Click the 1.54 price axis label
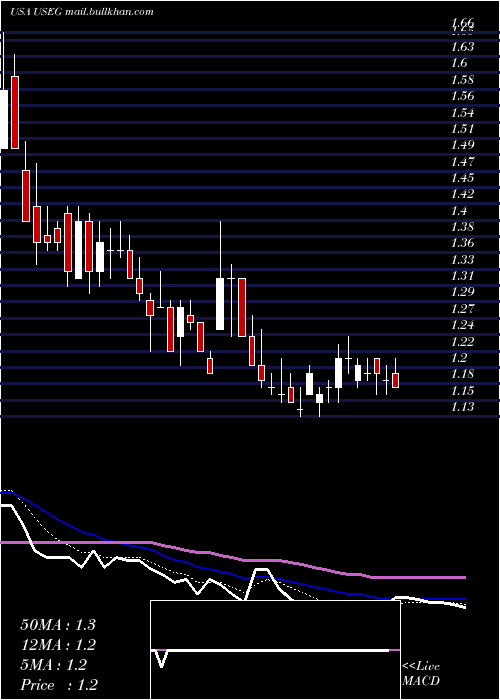The image size is (500, 700). pos(462,112)
